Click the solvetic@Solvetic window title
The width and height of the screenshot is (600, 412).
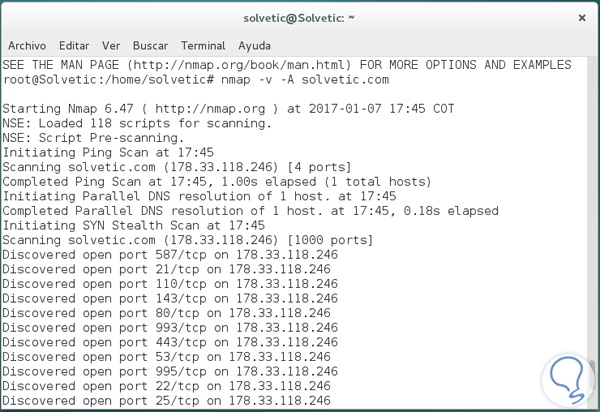pos(300,18)
